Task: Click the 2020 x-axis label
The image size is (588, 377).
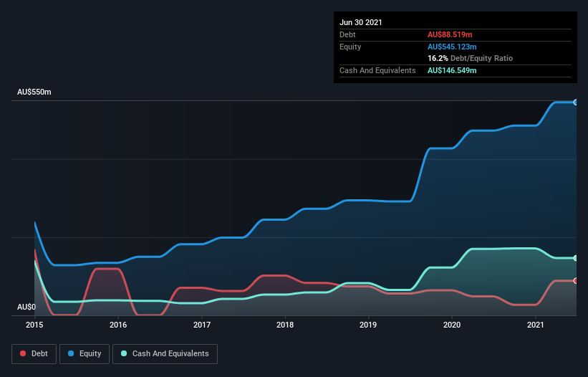Action: (x=452, y=325)
